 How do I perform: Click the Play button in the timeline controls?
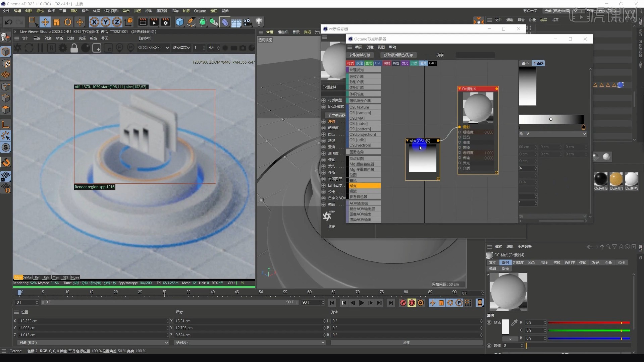(362, 302)
